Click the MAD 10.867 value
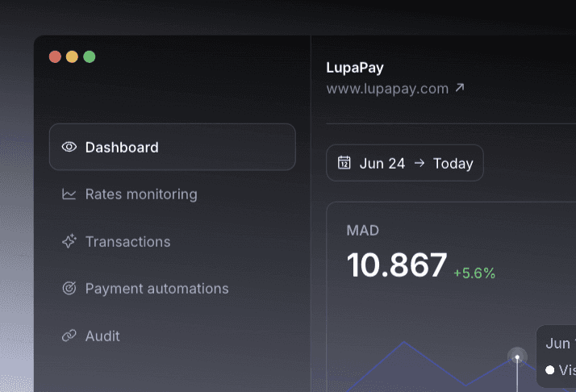Screen dimensions: 576x392 [x=397, y=265]
